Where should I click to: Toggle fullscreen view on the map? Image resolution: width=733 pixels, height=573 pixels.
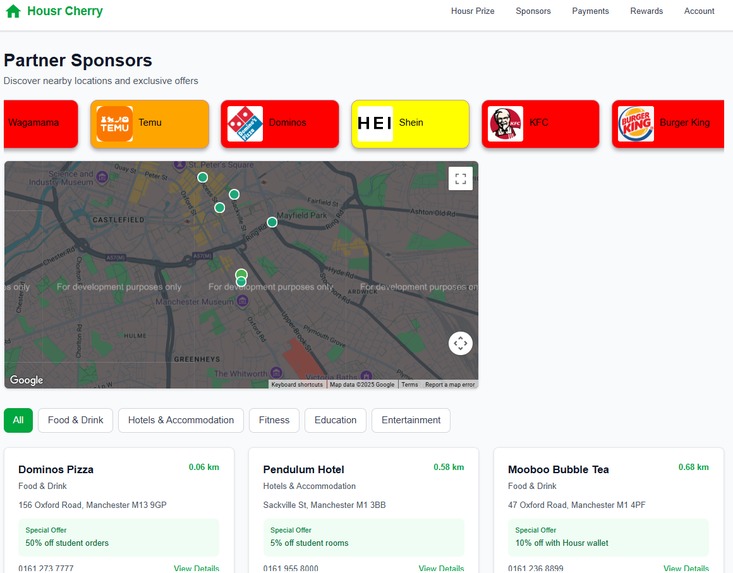(460, 179)
